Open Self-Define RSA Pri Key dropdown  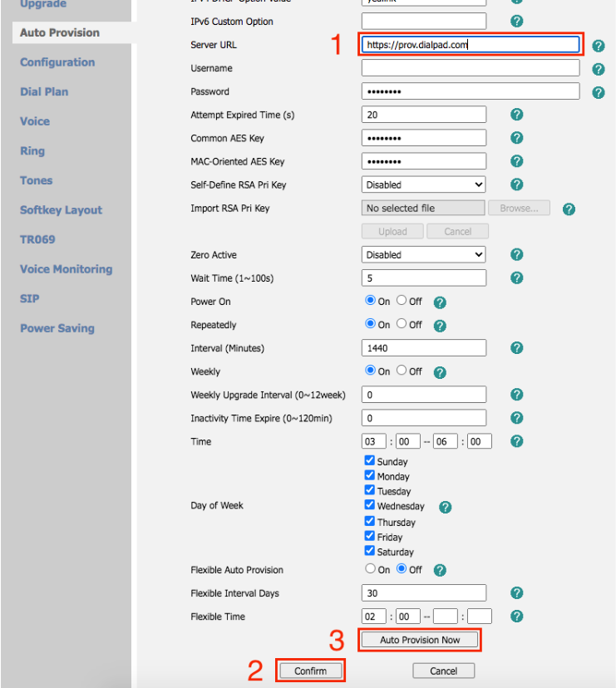424,184
